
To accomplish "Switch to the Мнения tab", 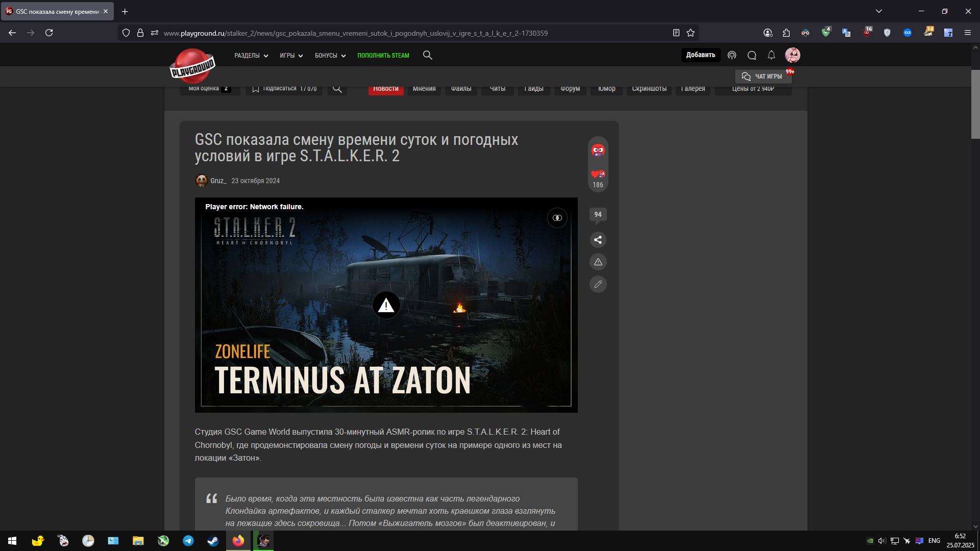I will click(x=424, y=89).
